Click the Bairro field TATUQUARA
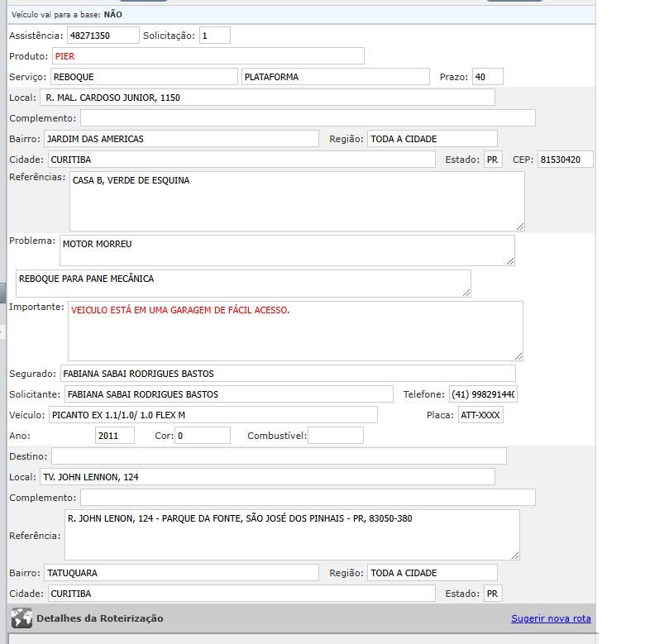The height and width of the screenshot is (644, 664). click(181, 572)
